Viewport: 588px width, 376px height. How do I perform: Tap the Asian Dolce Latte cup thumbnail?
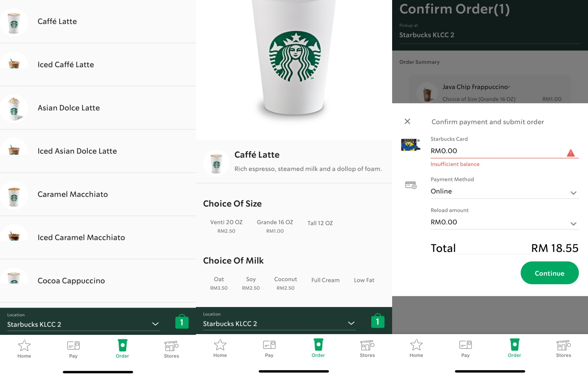coord(14,108)
